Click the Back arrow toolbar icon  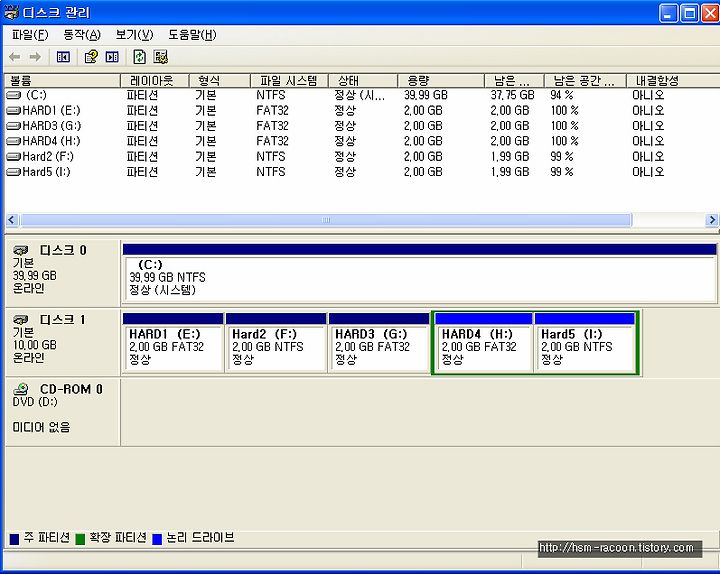tap(15, 57)
